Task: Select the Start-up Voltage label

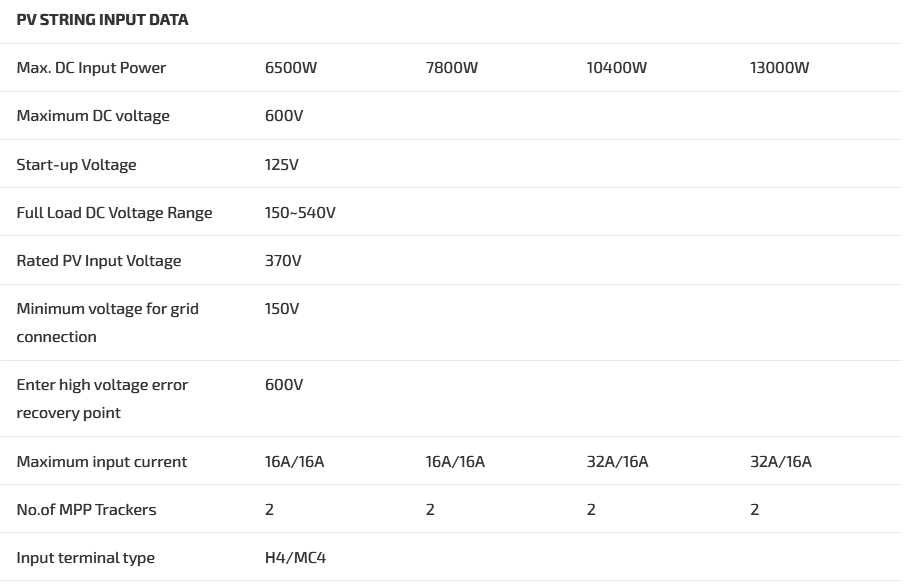Action: tap(76, 165)
